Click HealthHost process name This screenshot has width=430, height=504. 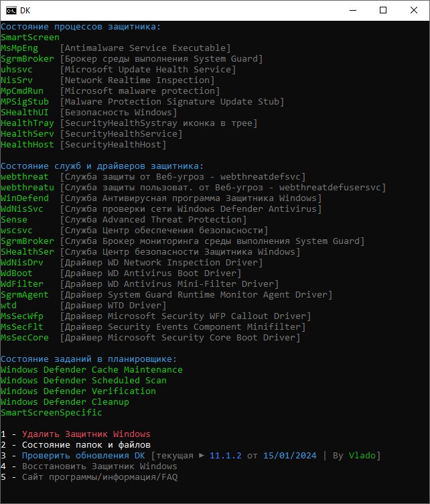pos(27,145)
